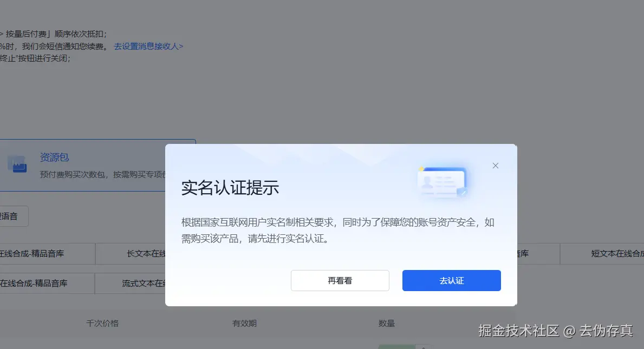Screen dimensions: 644x349
Task: Click the 数量 column header
Action: click(x=387, y=323)
